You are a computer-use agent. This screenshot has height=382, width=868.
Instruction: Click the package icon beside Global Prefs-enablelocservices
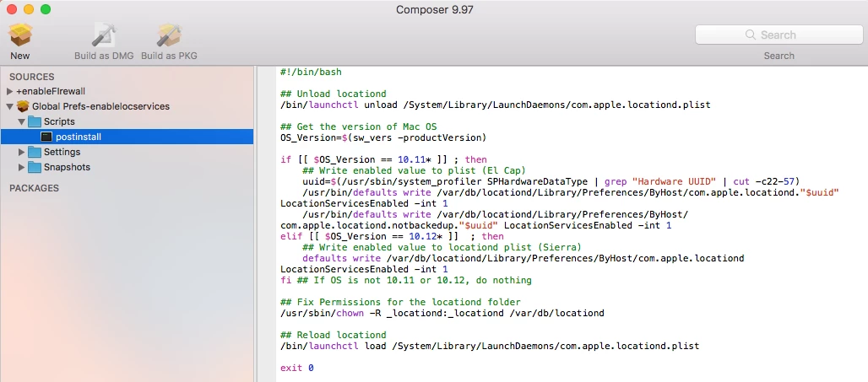point(24,106)
